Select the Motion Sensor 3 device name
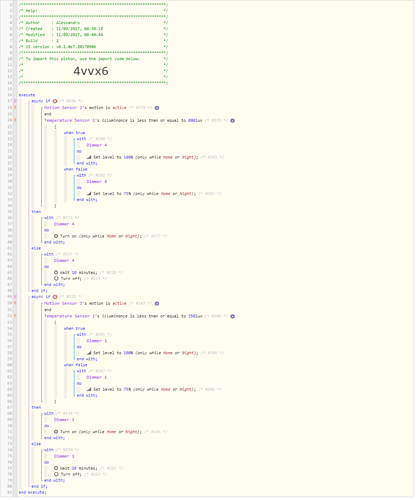The image size is (416, 500). point(63,304)
